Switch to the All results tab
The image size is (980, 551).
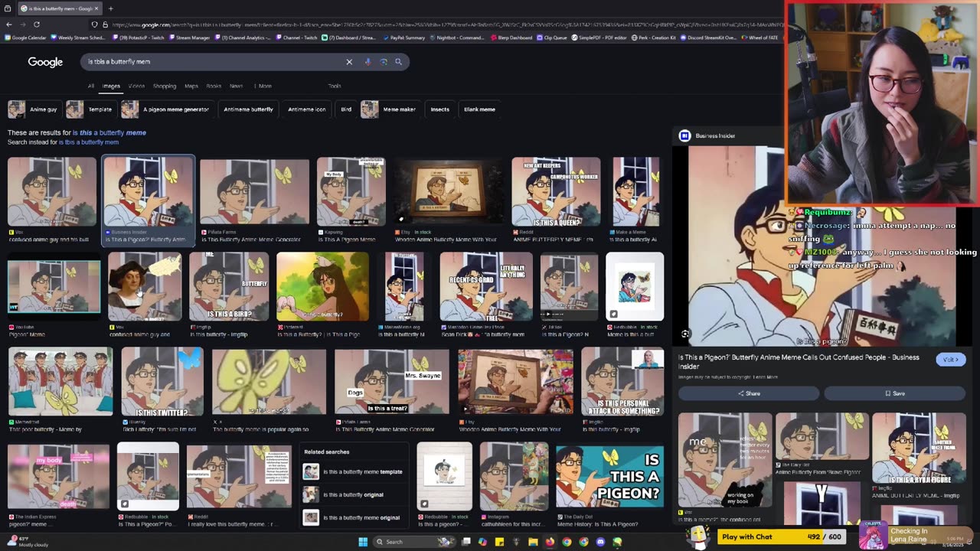tap(90, 86)
